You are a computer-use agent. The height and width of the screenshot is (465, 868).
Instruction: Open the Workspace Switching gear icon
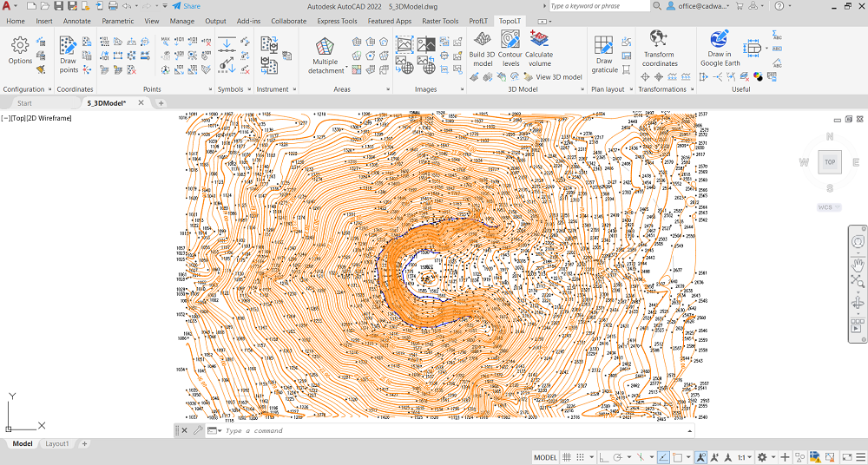click(x=762, y=457)
